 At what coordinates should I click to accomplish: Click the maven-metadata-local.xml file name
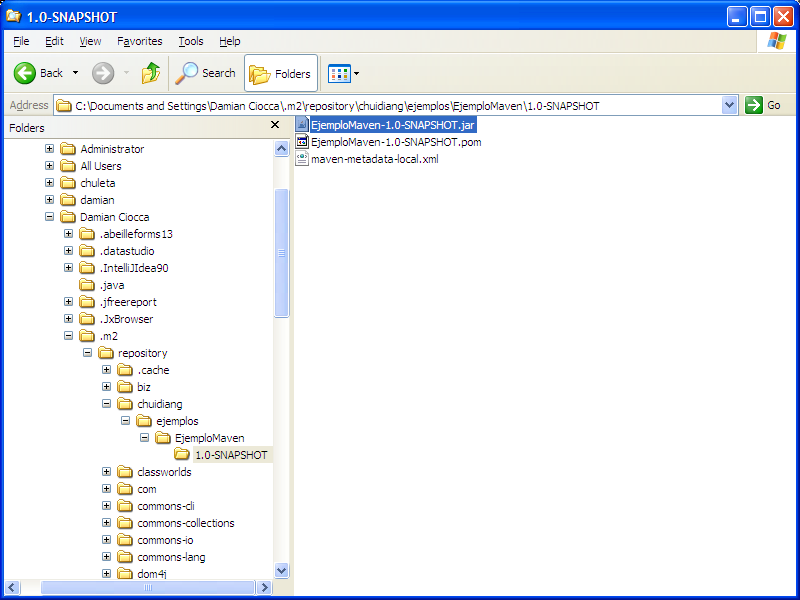pyautogui.click(x=374, y=159)
